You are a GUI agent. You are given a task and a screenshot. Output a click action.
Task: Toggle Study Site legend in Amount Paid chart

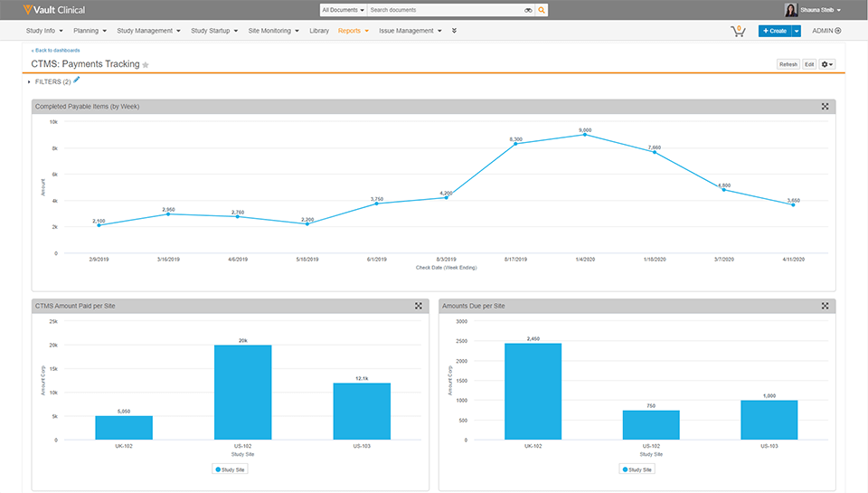coord(232,469)
